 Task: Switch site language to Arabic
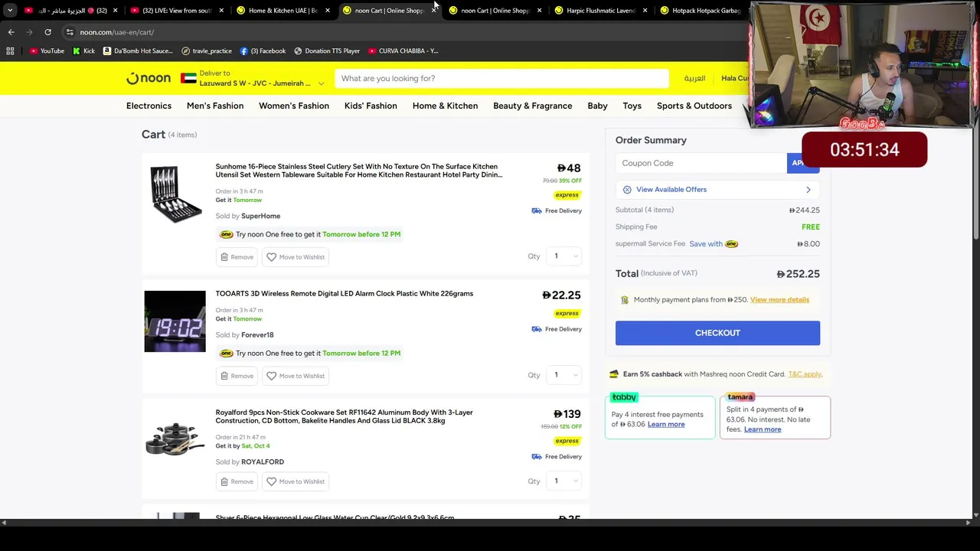point(694,78)
